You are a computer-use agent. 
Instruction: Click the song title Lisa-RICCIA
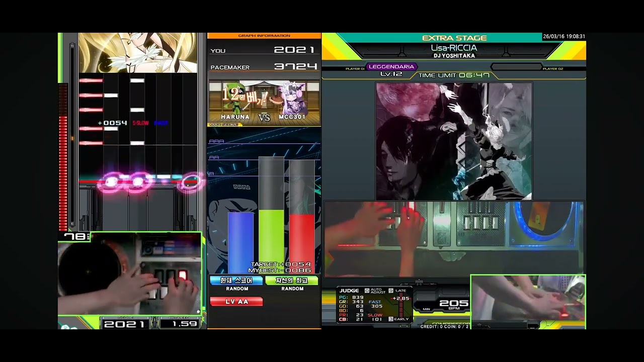coord(454,48)
